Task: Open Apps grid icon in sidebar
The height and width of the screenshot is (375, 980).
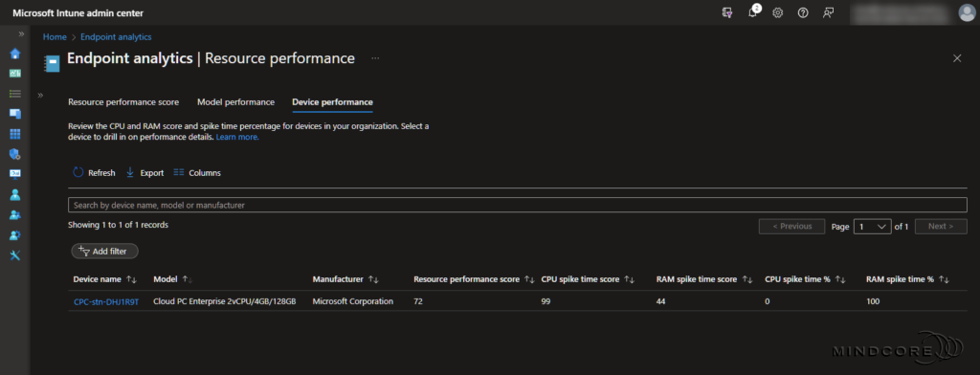Action: (x=15, y=134)
